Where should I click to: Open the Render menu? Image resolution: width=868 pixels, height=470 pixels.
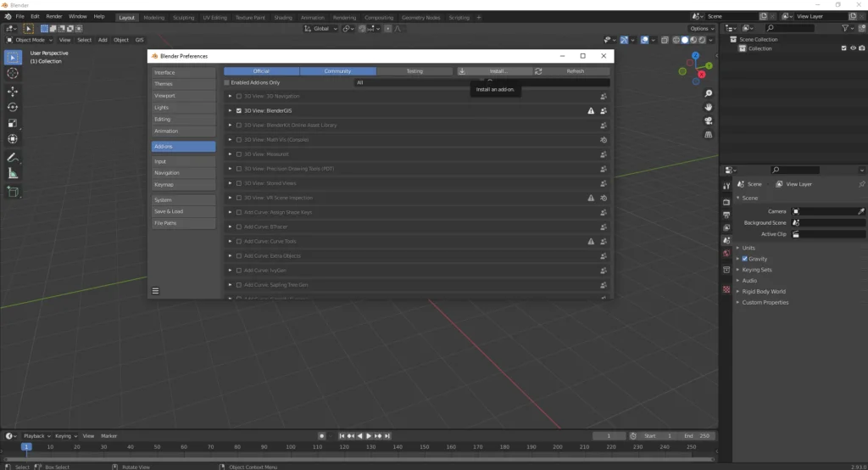(x=54, y=17)
